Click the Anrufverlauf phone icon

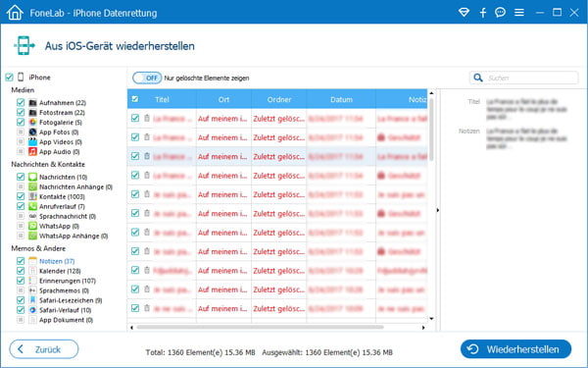click(x=33, y=206)
